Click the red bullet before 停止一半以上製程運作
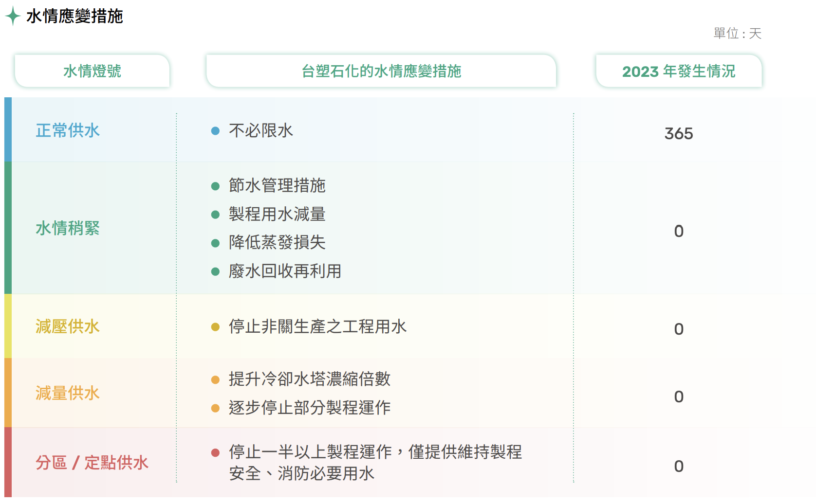 point(215,452)
